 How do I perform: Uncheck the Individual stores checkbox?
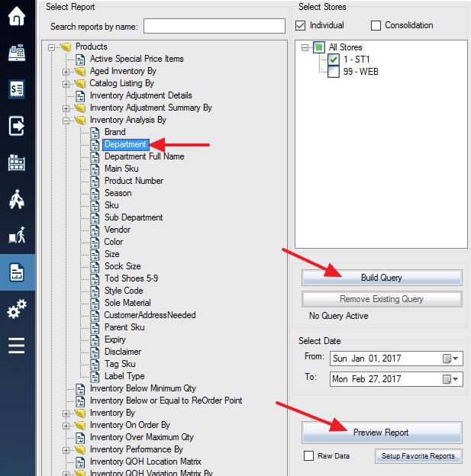[300, 25]
